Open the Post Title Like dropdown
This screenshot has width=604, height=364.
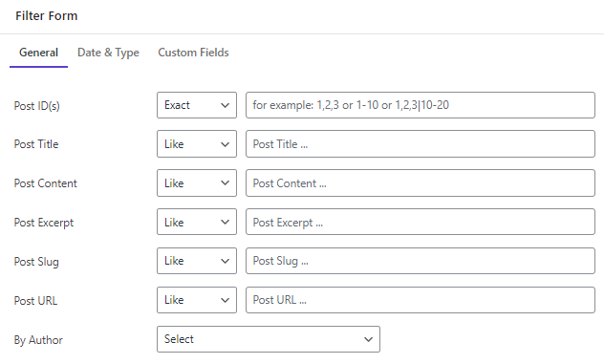(197, 144)
